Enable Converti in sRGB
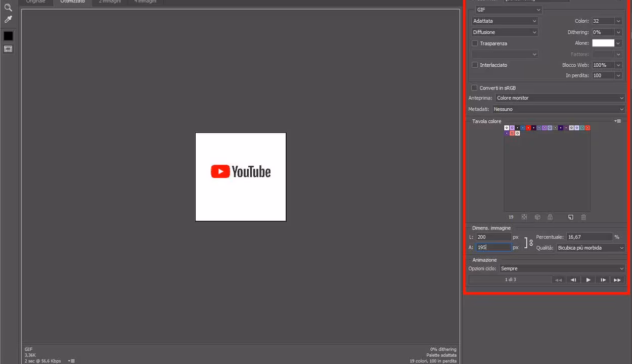This screenshot has height=364, width=632. 474,87
